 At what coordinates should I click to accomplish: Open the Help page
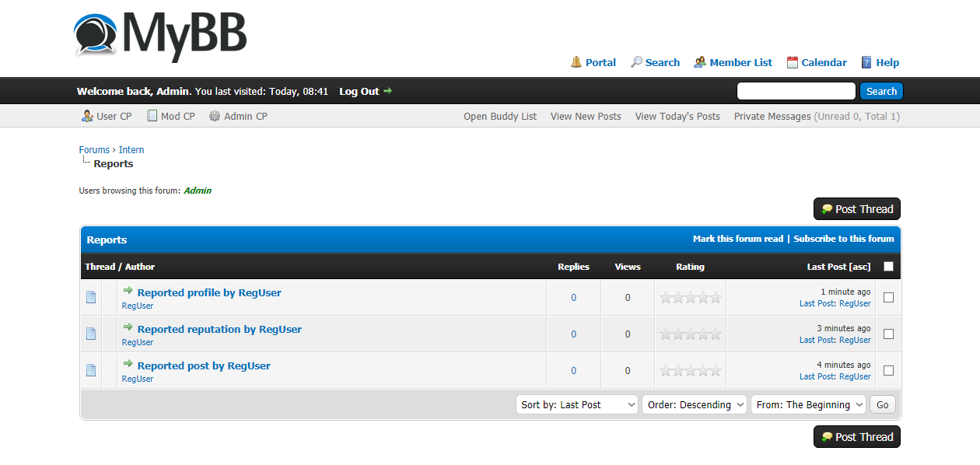887,62
